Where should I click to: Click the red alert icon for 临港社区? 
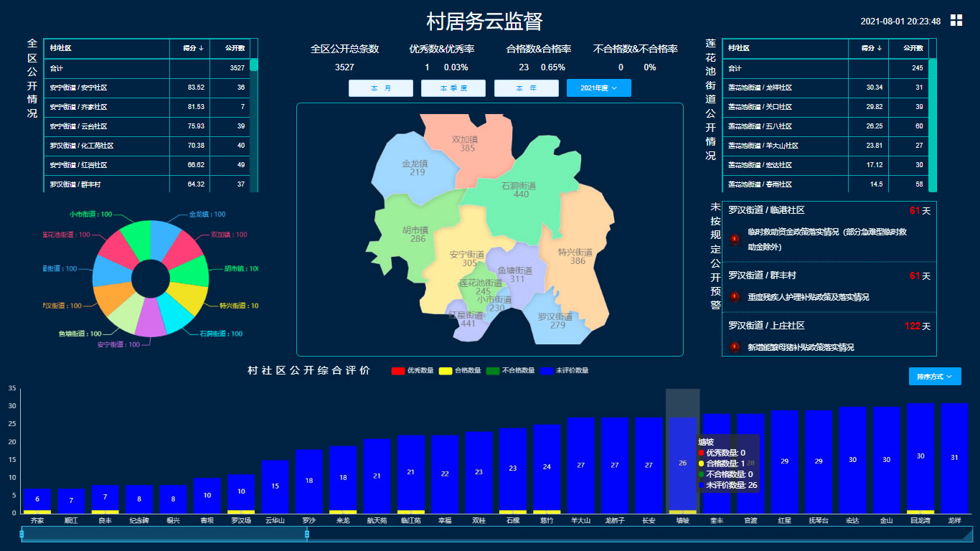click(x=735, y=239)
